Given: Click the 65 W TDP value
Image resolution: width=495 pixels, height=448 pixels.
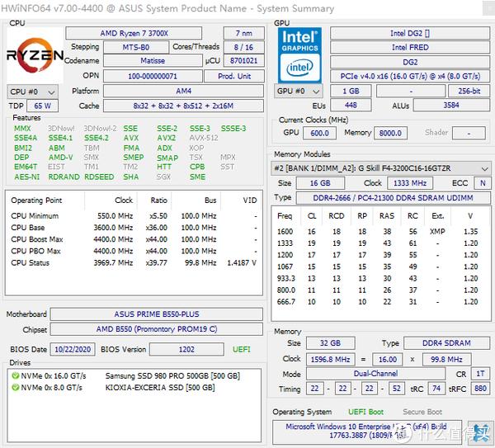Looking at the screenshot, I should pos(43,106).
